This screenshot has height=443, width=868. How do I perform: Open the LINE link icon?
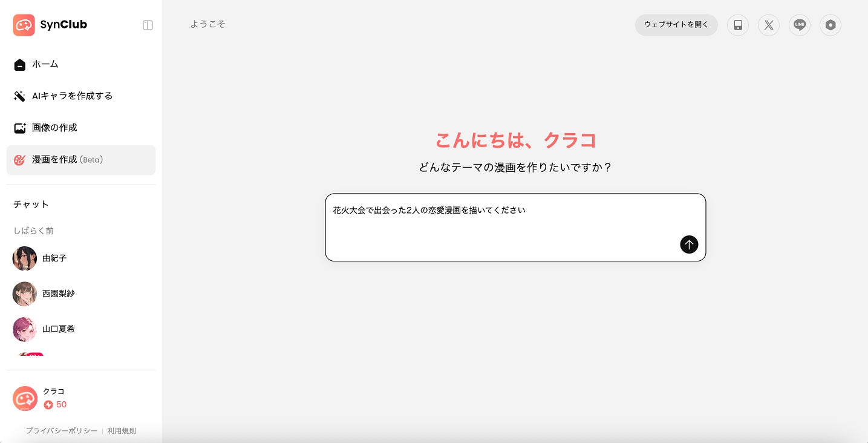pos(800,25)
